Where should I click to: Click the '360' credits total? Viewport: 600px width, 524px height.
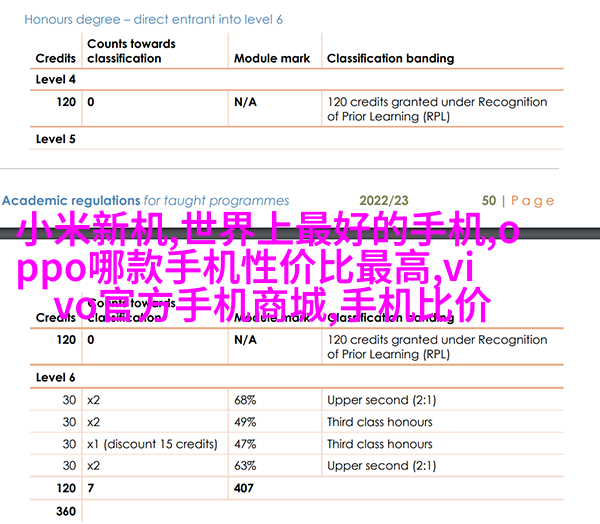[66, 511]
